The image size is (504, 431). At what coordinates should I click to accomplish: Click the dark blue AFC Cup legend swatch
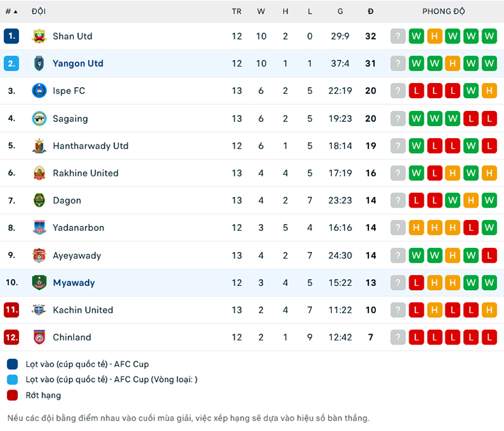12,364
